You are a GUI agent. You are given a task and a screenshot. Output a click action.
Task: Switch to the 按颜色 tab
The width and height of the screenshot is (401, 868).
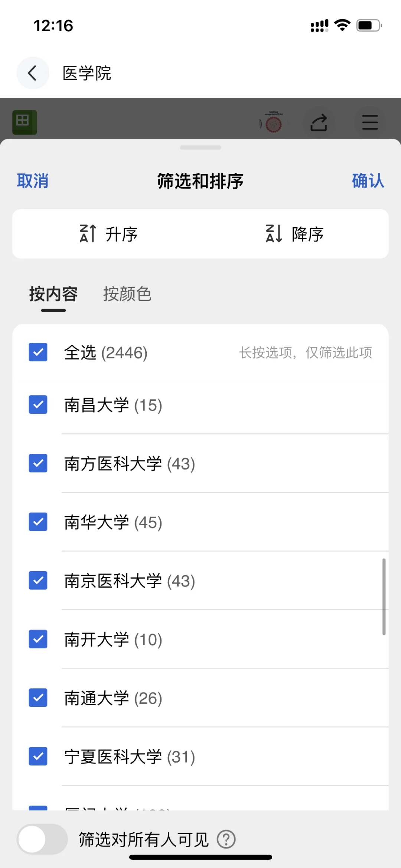pyautogui.click(x=127, y=294)
